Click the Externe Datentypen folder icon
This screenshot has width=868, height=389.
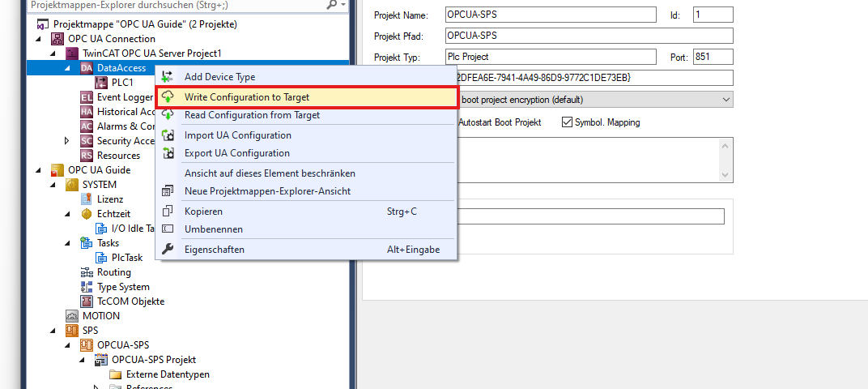point(116,374)
